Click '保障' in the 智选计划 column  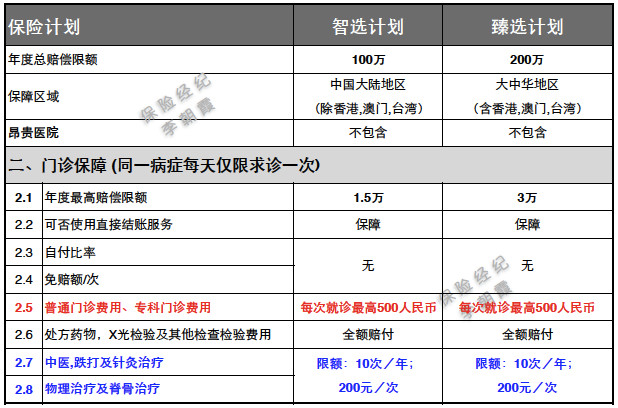point(368,224)
